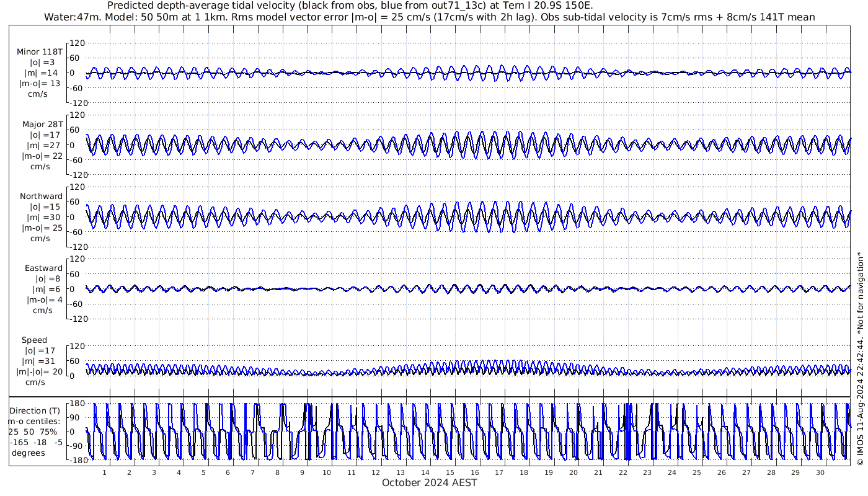Click day 1 on the date axis
This screenshot has width=868, height=496.
pos(104,472)
